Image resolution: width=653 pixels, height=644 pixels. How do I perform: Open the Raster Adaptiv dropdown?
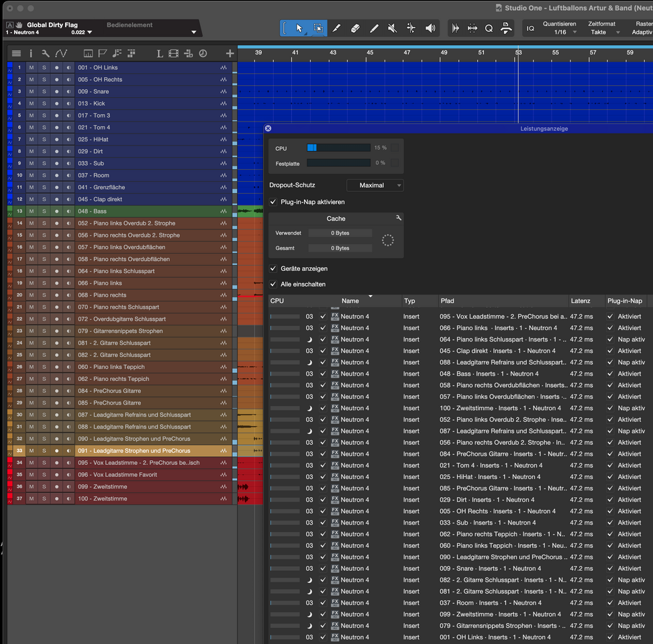642,32
